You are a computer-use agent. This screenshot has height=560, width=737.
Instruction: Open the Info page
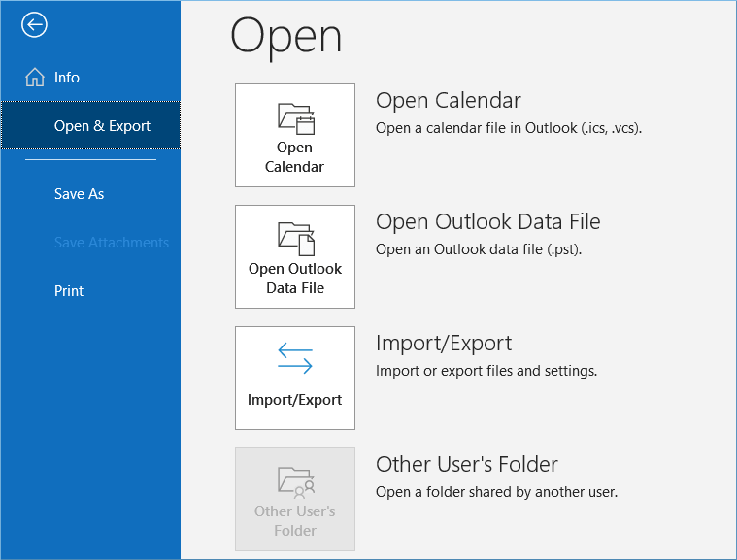90,78
